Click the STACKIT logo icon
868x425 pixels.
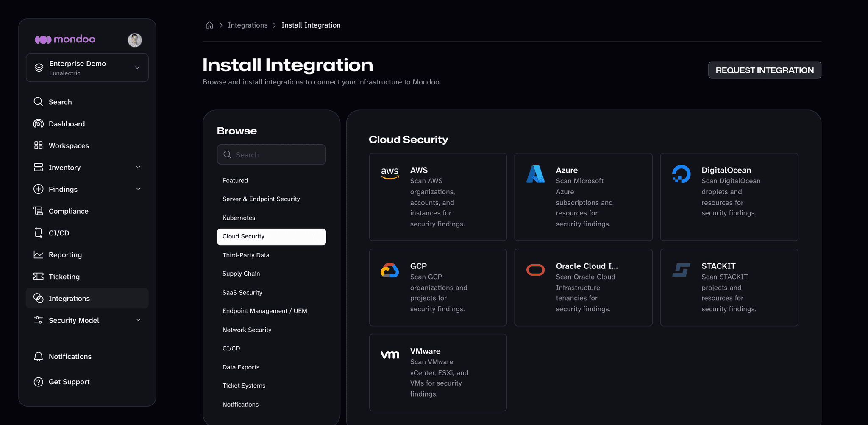[x=681, y=270]
